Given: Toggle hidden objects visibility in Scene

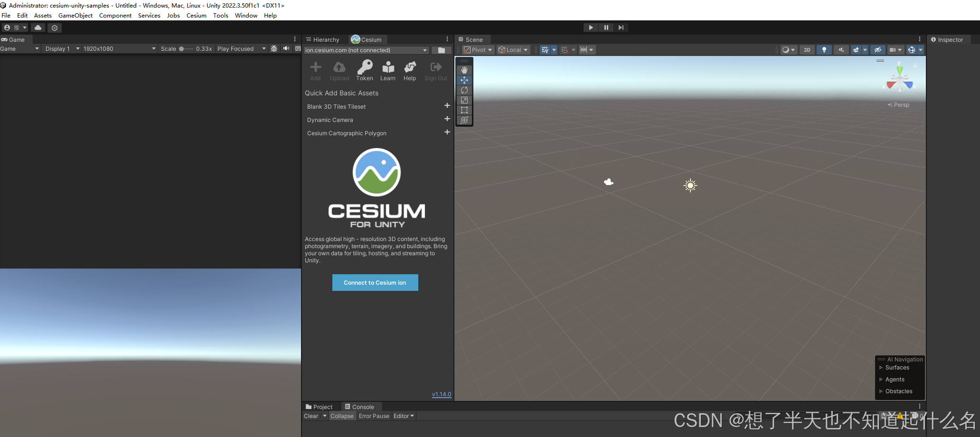Looking at the screenshot, I should tap(878, 50).
